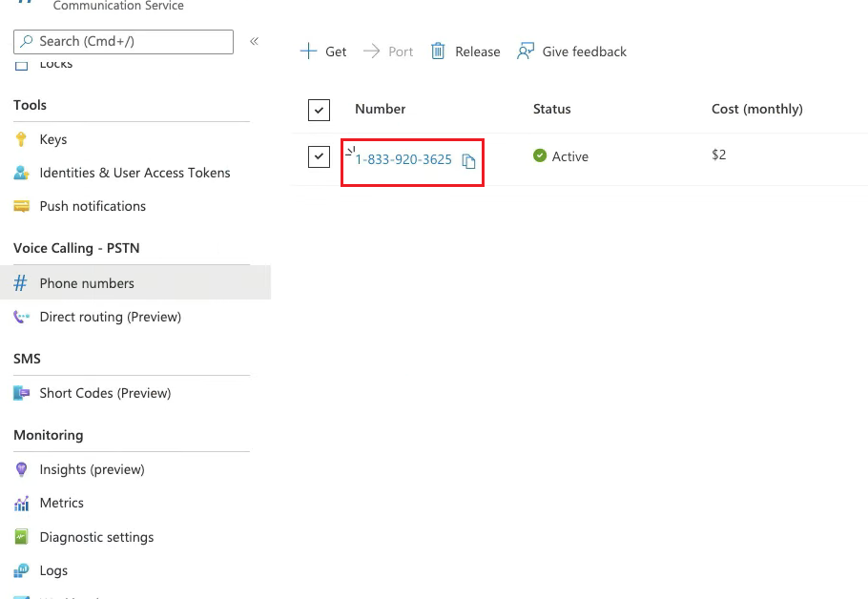
Task: Open Identities & User Access Tokens
Action: [x=134, y=173]
